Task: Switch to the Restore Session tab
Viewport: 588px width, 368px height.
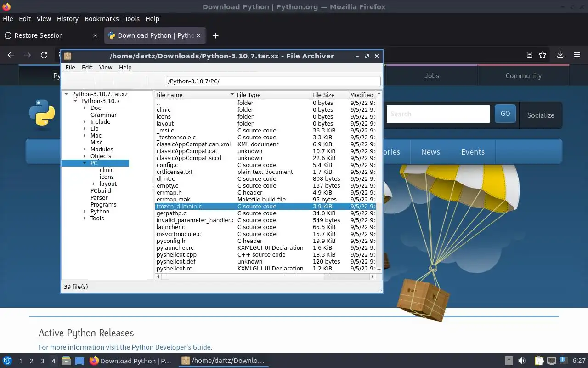Action: pyautogui.click(x=51, y=35)
